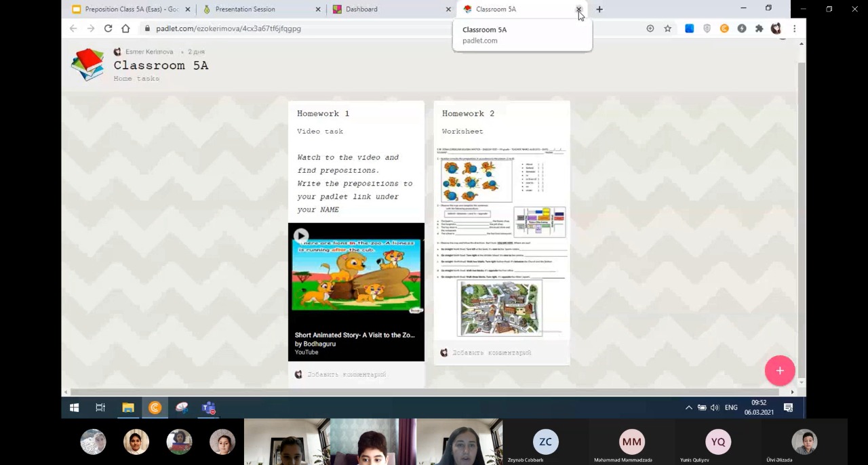Click the Classroom 5A padlet title
The width and height of the screenshot is (868, 465).
(161, 65)
